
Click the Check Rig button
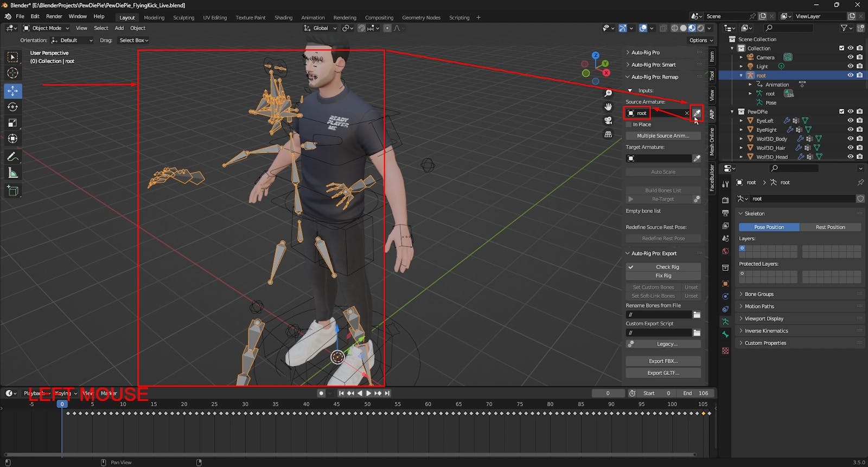[663, 267]
